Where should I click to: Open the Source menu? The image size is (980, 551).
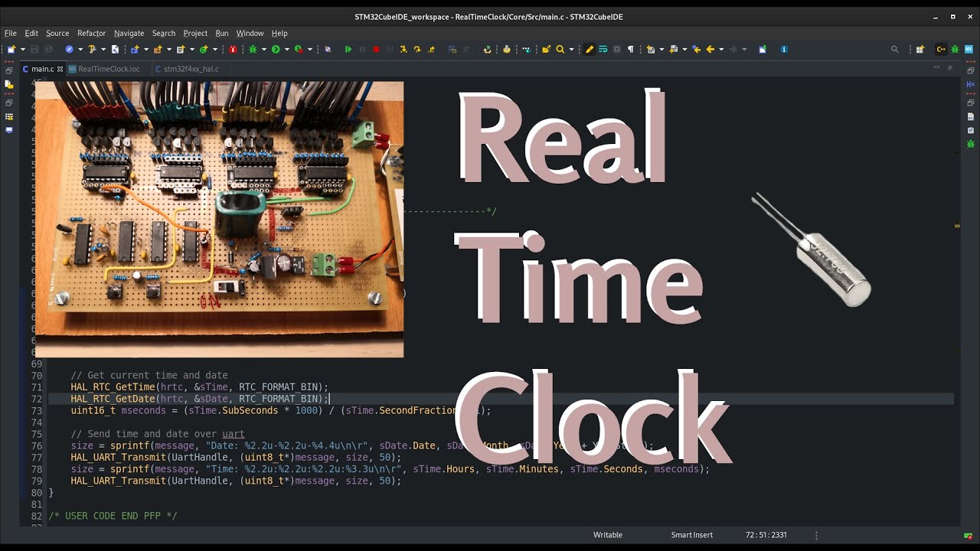click(x=57, y=33)
